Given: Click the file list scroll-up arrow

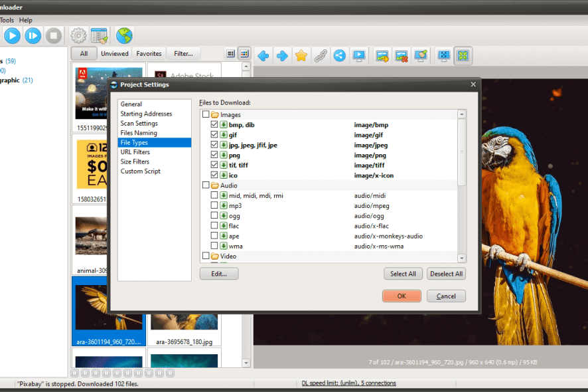Looking at the screenshot, I should (x=462, y=114).
